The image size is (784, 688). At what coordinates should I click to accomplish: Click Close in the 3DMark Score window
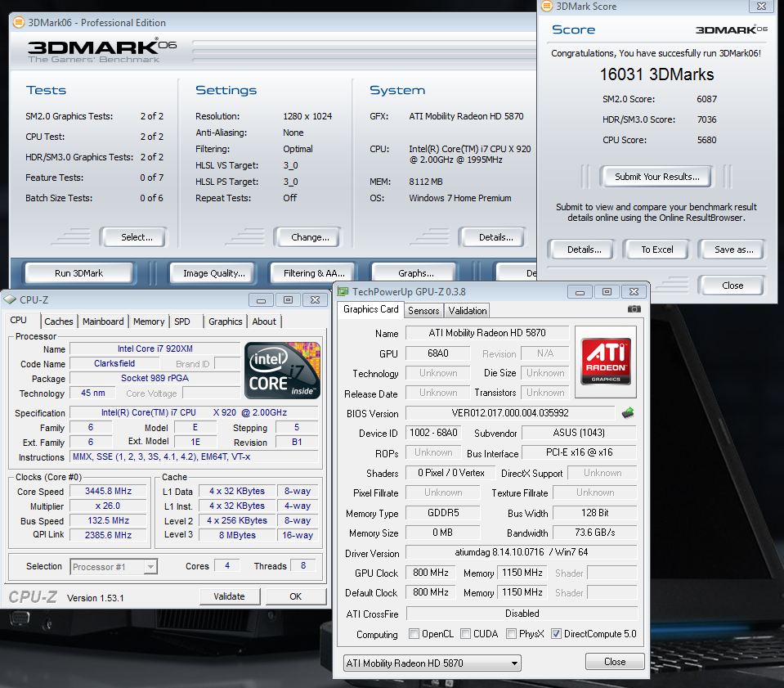pos(731,286)
